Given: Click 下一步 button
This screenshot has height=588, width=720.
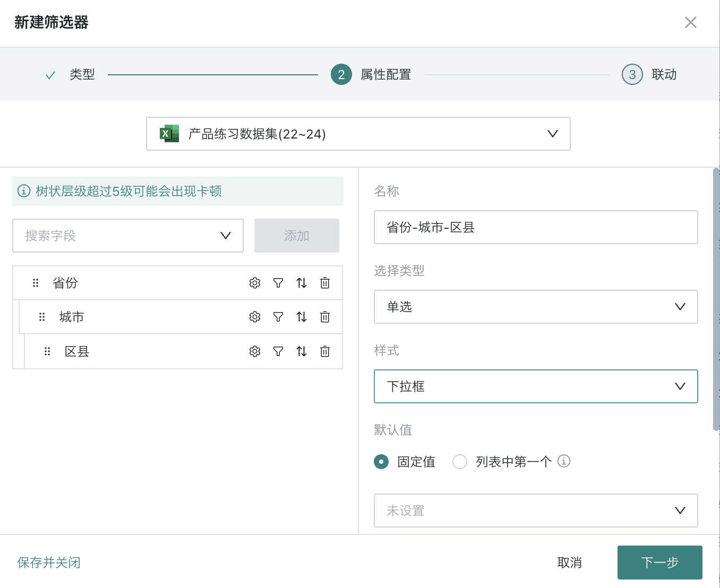Looking at the screenshot, I should [660, 563].
